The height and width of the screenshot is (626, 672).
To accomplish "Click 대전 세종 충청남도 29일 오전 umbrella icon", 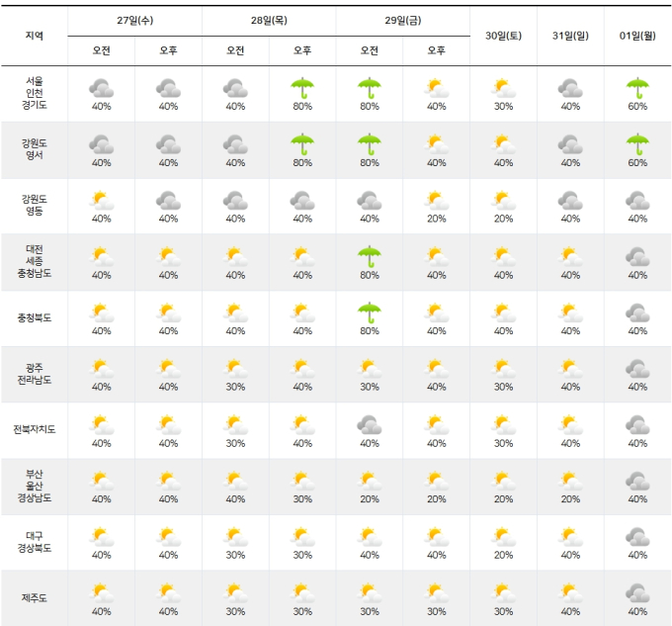I will point(369,256).
